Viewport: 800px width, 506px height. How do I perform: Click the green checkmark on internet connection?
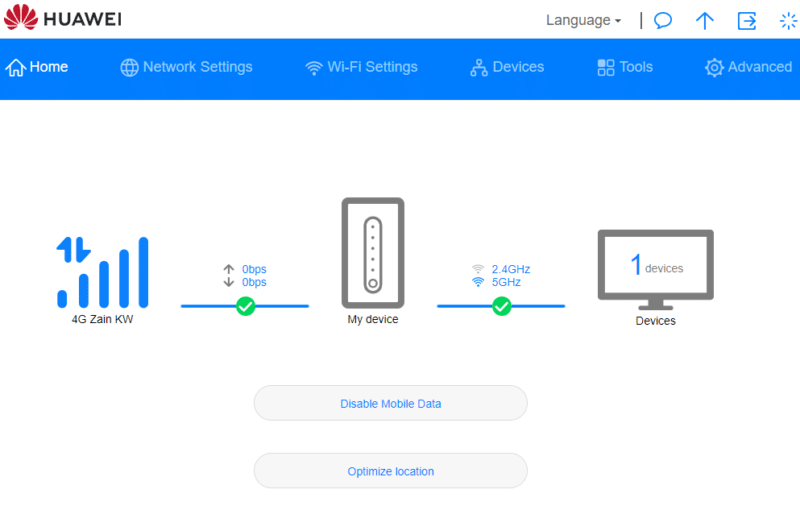coord(245,306)
